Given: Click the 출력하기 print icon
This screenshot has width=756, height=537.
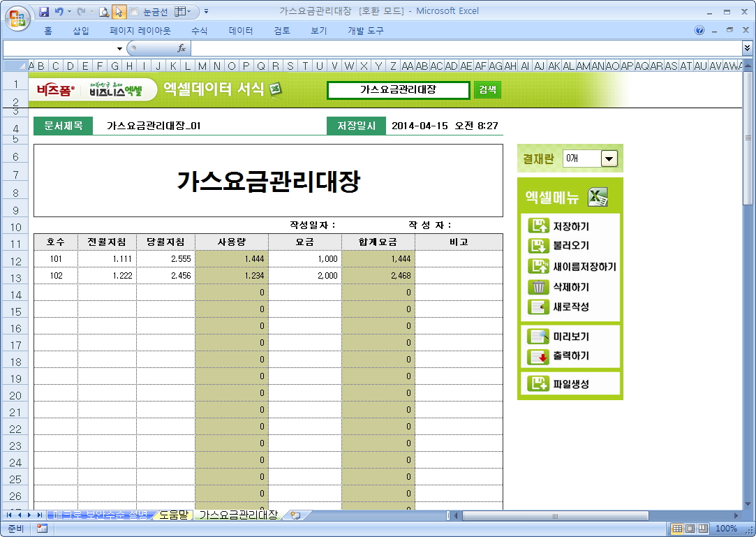Looking at the screenshot, I should tap(538, 356).
